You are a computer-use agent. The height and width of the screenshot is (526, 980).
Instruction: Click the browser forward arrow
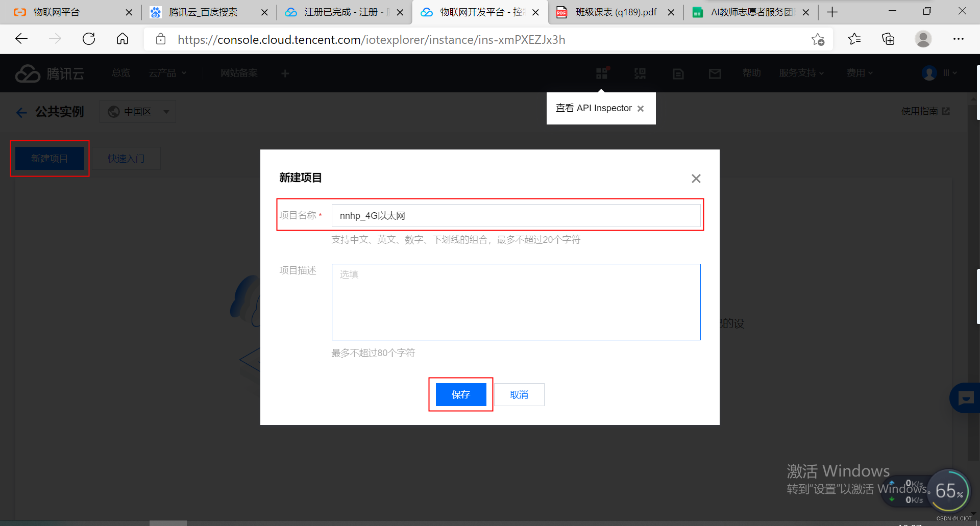coord(55,39)
